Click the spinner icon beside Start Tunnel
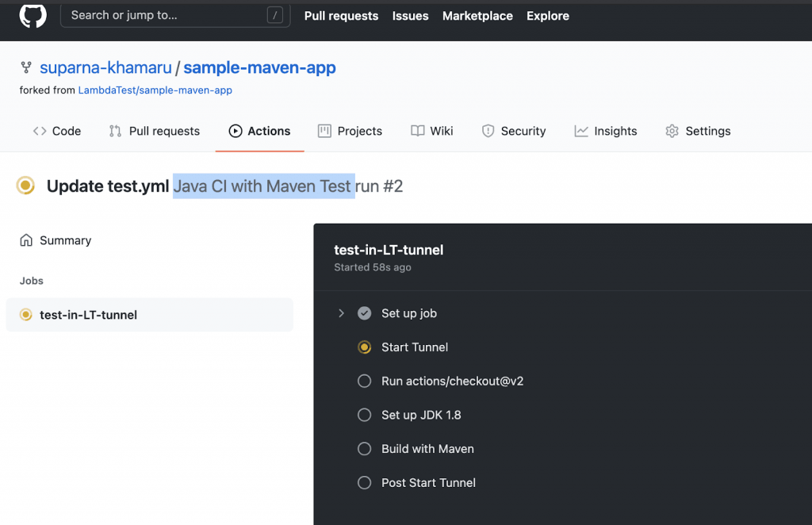The width and height of the screenshot is (812, 525). pos(364,347)
